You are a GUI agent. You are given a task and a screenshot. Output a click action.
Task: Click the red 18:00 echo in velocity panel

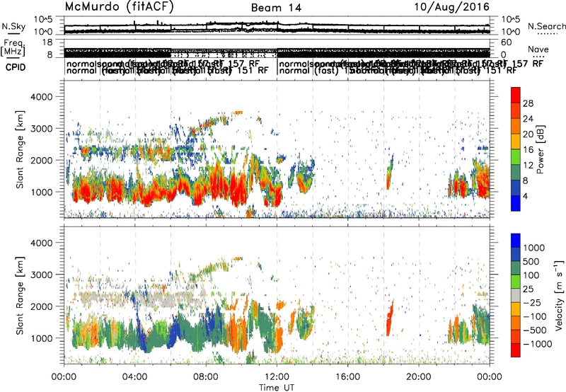pyautogui.click(x=390, y=318)
